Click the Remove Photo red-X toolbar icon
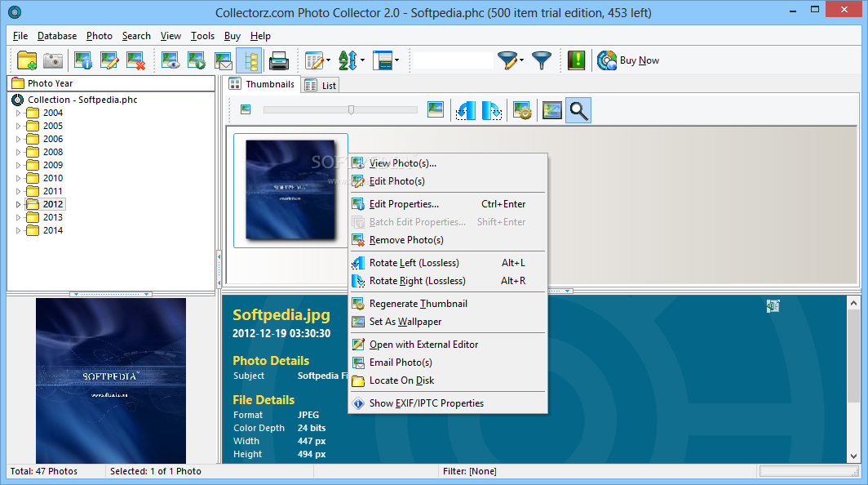The image size is (868, 485). 135,60
